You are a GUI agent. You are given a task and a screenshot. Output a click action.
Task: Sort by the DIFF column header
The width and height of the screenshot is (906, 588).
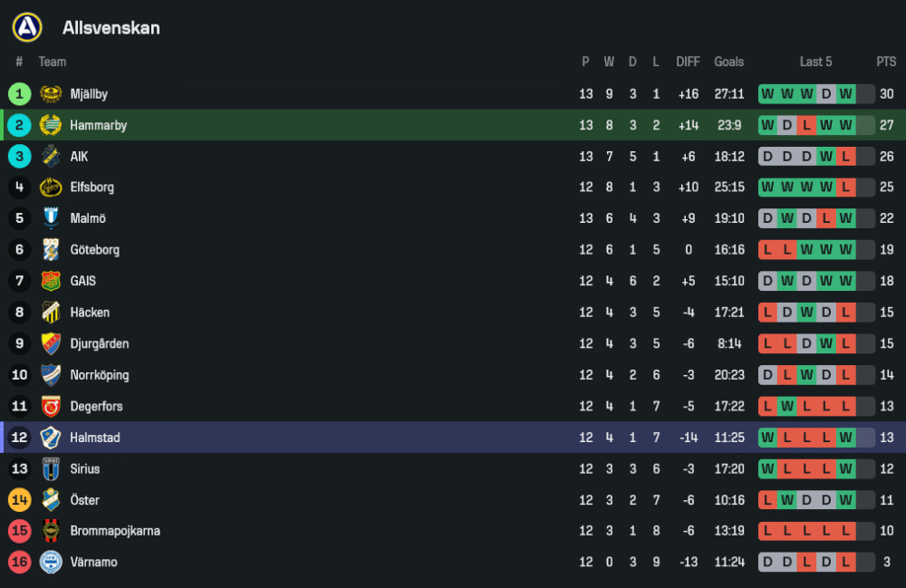[688, 62]
